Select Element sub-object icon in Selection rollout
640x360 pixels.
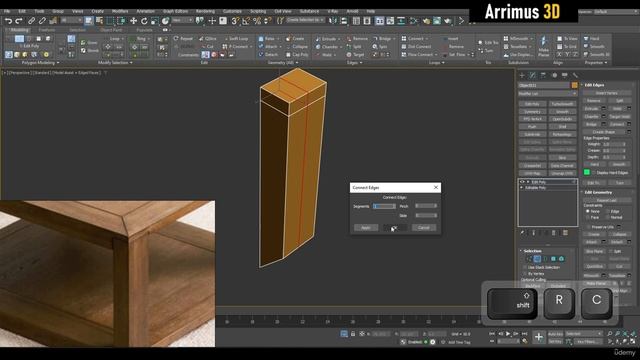pyautogui.click(x=562, y=259)
